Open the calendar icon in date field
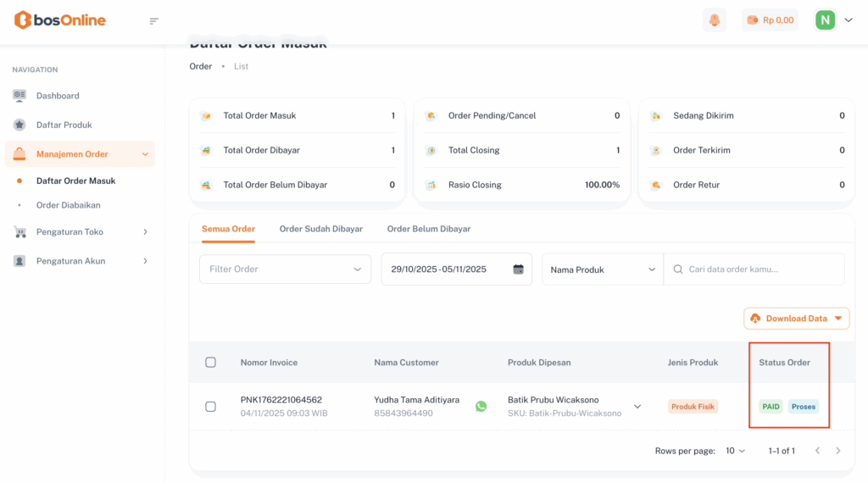This screenshot has height=483, width=868. (518, 269)
